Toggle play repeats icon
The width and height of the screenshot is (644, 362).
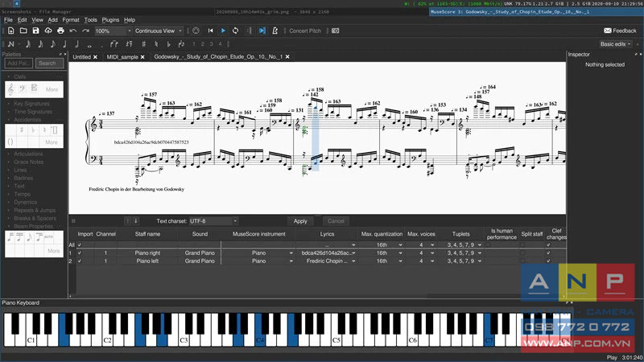249,31
